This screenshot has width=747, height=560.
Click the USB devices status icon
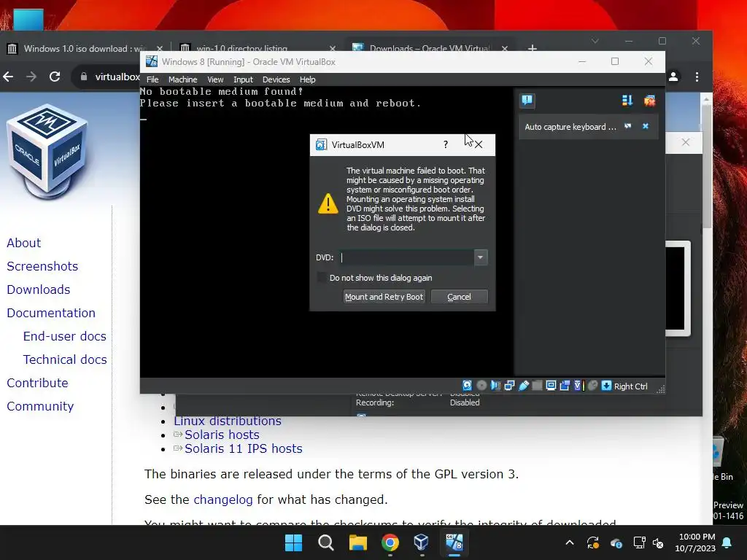[x=523, y=386]
